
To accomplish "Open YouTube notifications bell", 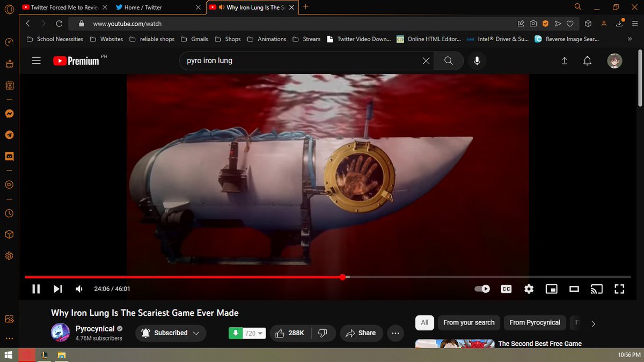I will [x=588, y=61].
